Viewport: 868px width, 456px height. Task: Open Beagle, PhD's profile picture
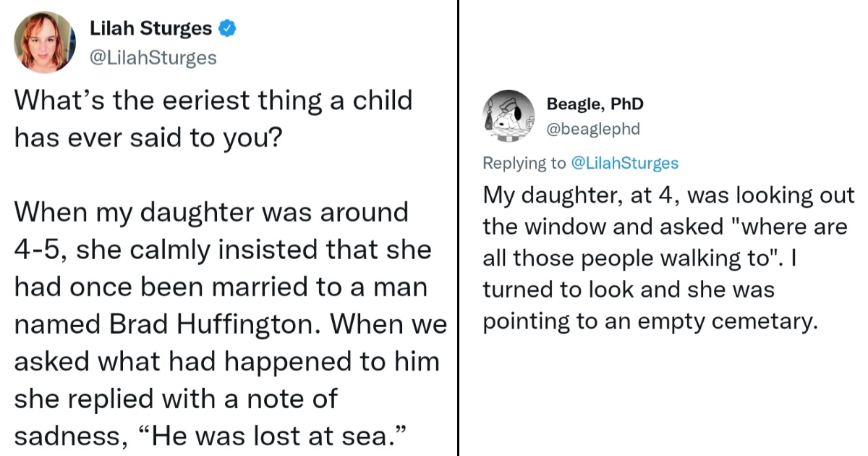508,116
